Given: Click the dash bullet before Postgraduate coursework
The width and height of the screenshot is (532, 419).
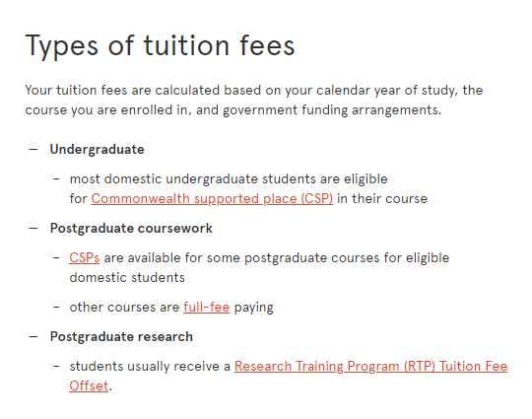Looking at the screenshot, I should coord(33,228).
